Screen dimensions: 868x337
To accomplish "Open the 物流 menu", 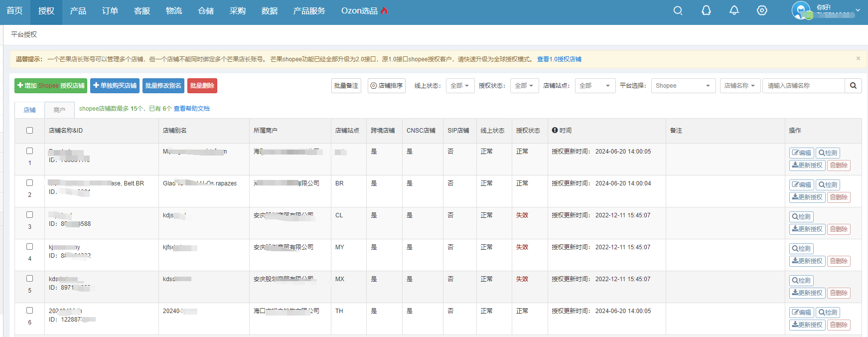I will tap(174, 10).
